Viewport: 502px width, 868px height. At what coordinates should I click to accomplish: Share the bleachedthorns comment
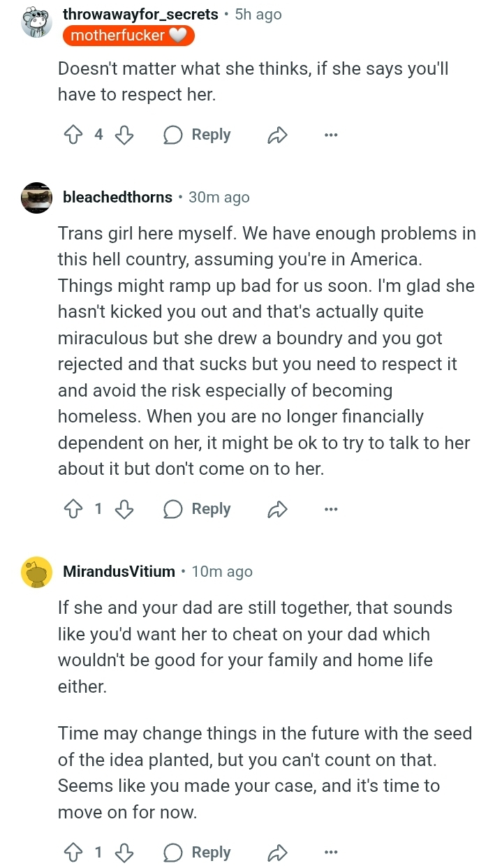277,510
